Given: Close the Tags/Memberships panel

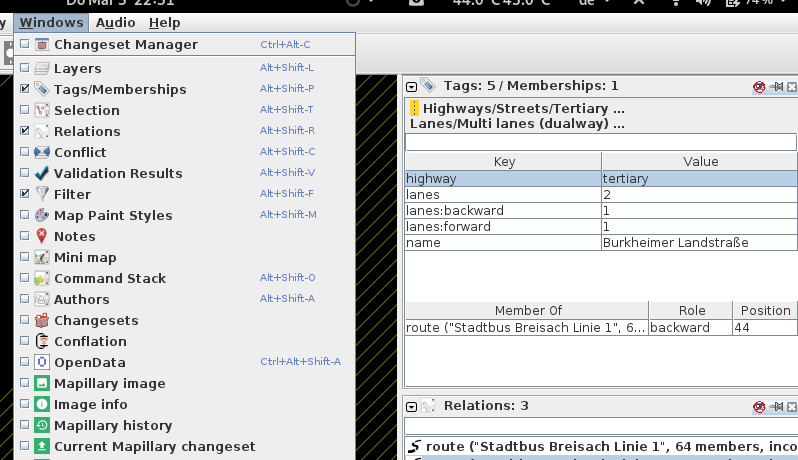Looking at the screenshot, I should click(x=792, y=87).
